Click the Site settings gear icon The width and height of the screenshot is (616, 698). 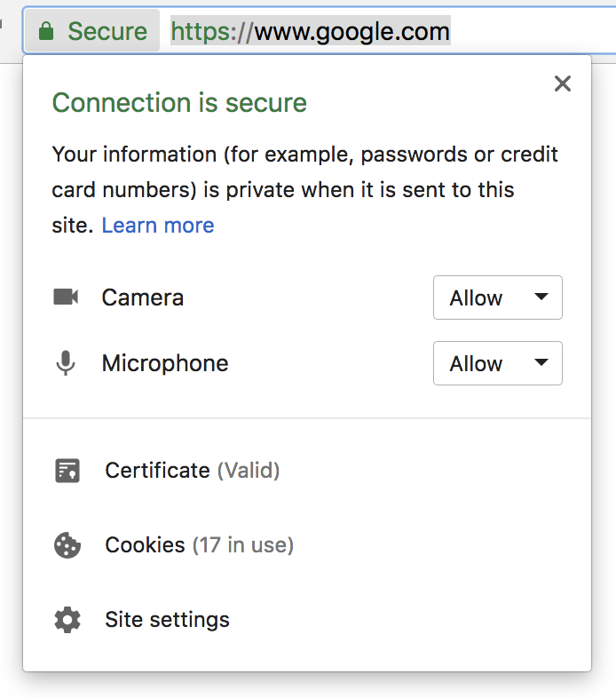[67, 620]
